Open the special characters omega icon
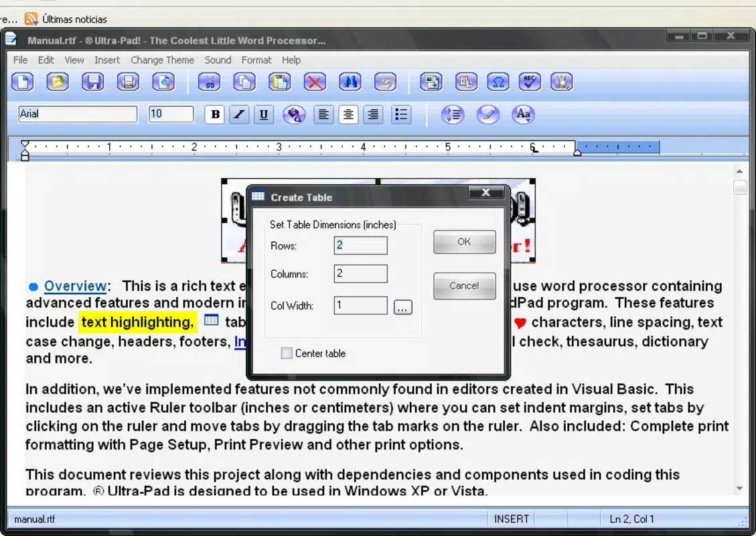The image size is (756, 536). [x=498, y=82]
